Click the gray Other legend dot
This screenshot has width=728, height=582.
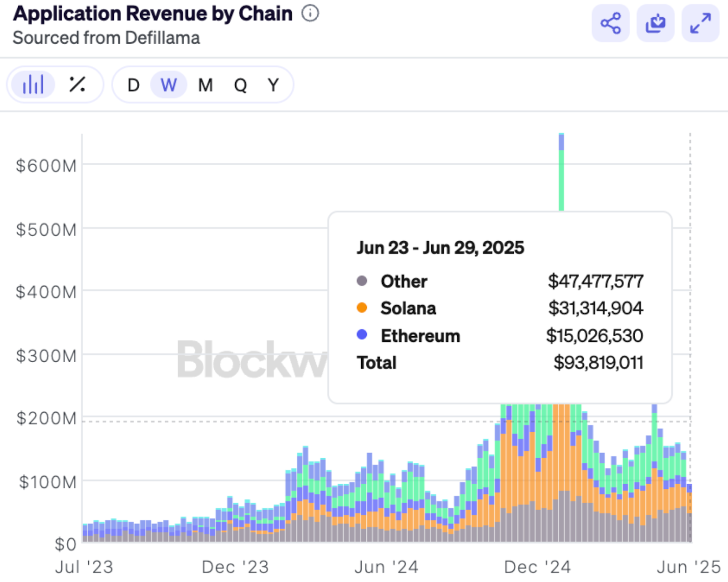click(362, 281)
